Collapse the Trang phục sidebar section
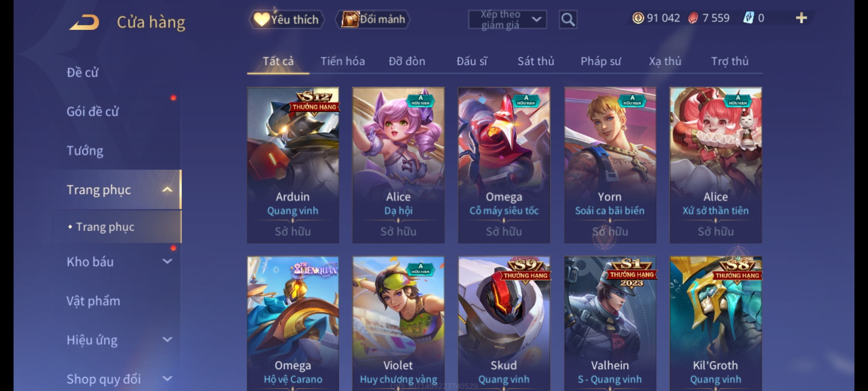The height and width of the screenshot is (391, 868). click(x=167, y=189)
